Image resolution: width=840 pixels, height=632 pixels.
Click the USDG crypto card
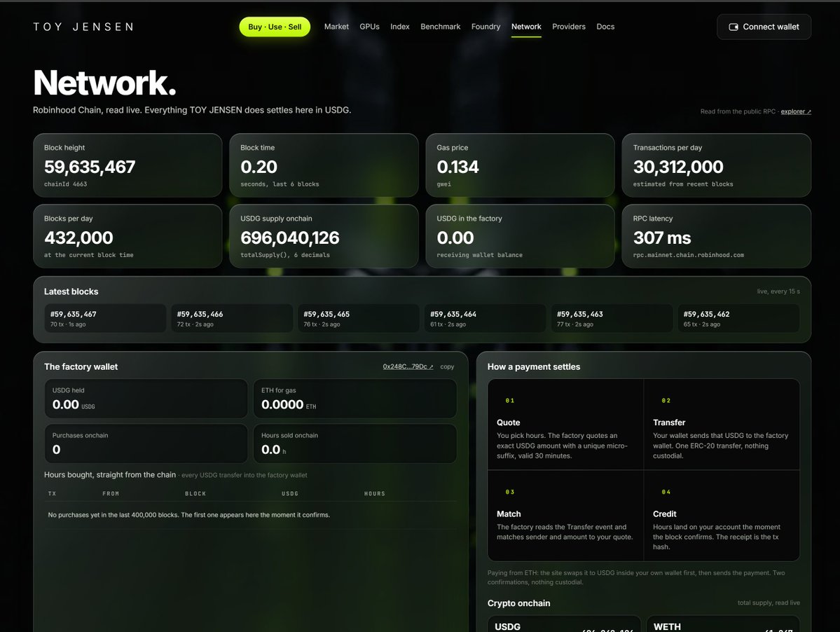pos(564,624)
